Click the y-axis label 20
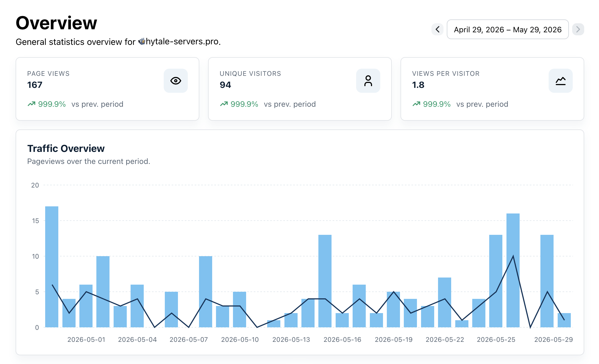The image size is (599, 364). (x=35, y=185)
